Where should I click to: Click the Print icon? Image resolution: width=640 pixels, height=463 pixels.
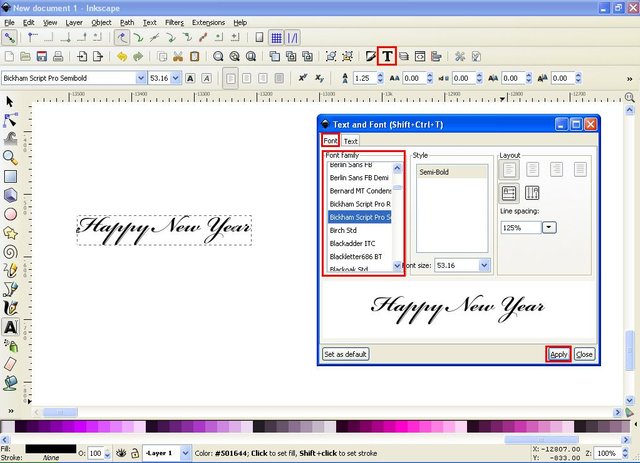click(x=58, y=56)
